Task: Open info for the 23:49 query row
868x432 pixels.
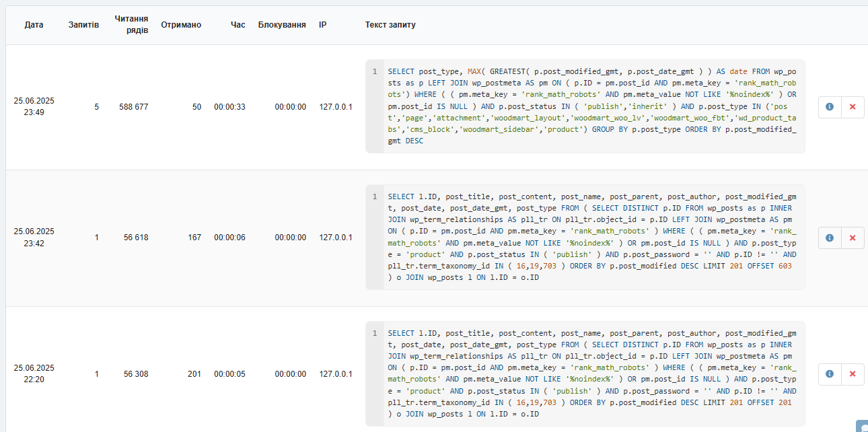Action: [x=830, y=107]
